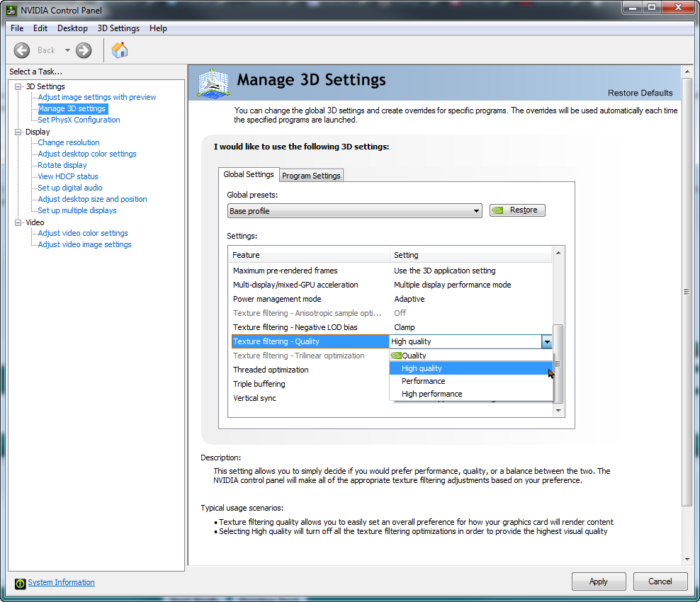Collapse the 3D Settings tree node
700x602 pixels.
click(18, 86)
